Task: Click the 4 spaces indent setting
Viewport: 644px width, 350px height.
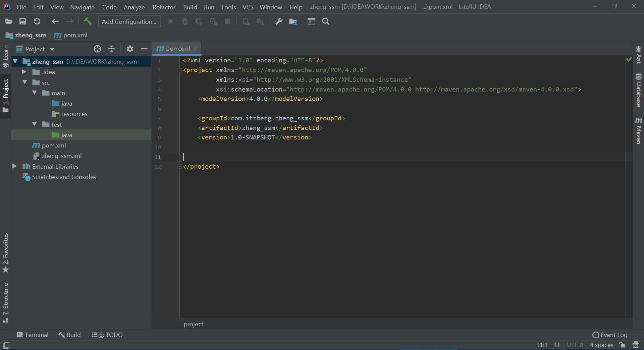Action: click(601, 345)
